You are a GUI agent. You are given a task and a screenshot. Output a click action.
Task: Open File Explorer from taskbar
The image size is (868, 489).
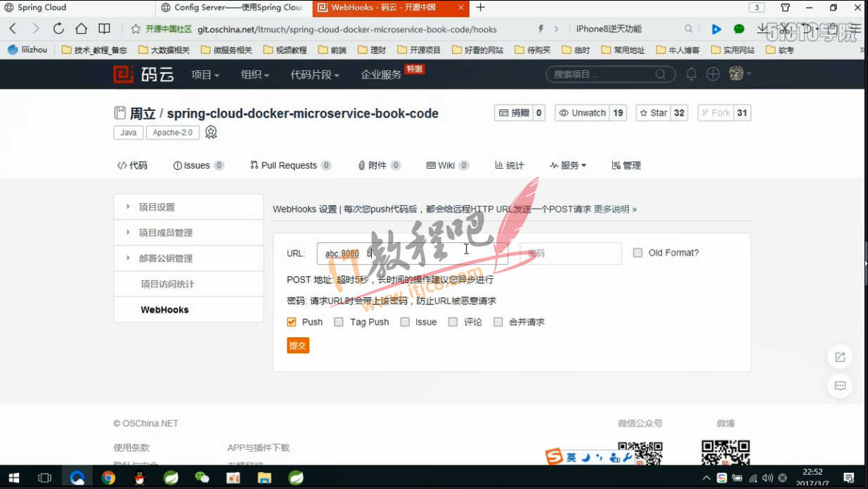click(x=264, y=478)
